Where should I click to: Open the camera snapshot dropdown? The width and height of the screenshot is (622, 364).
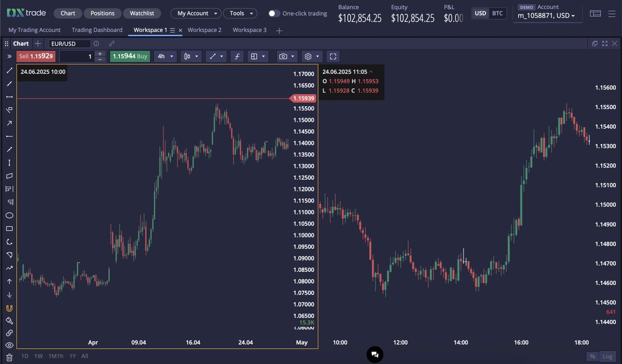tap(287, 56)
